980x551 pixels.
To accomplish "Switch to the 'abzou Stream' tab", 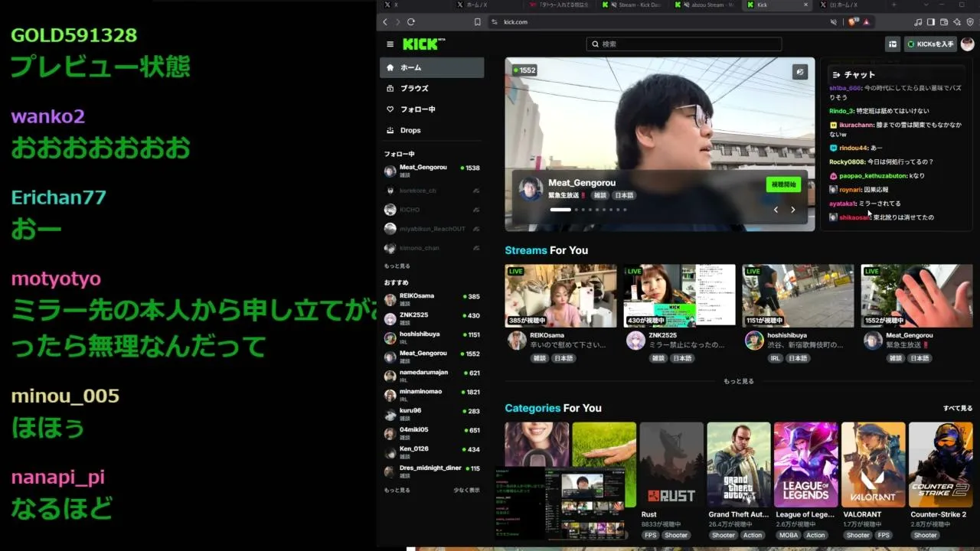I will click(x=706, y=5).
